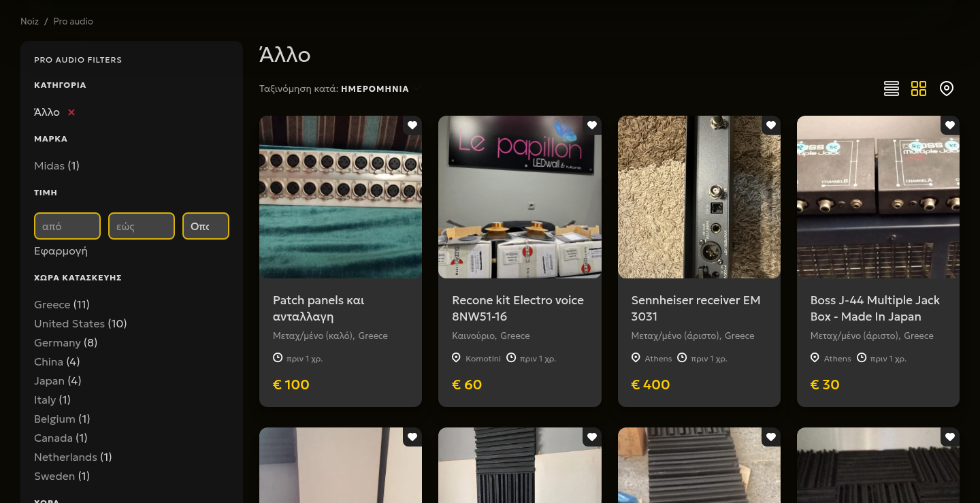Screen dimensions: 980x503
Task: Open the Sennheiser receiver EM 3031 title
Action: click(x=696, y=308)
